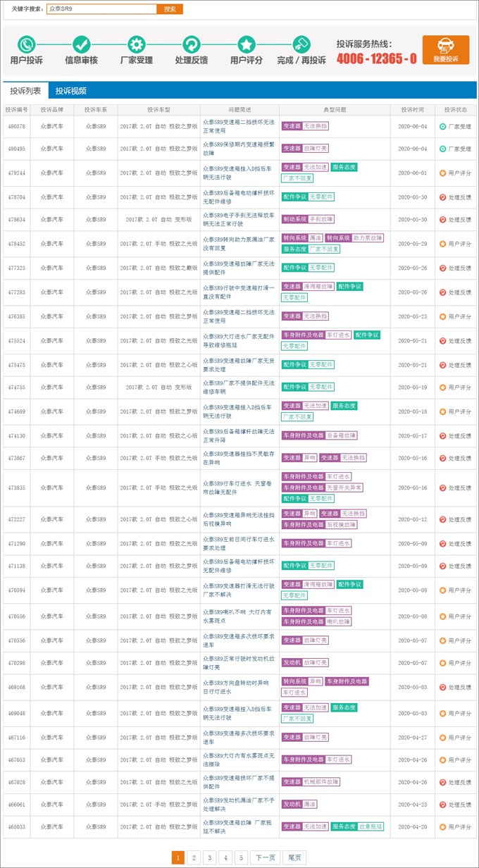Viewport: 479px width, 868px height.
Task: Click 处理反馈 status icon of complaint 478634
Action: 442,219
